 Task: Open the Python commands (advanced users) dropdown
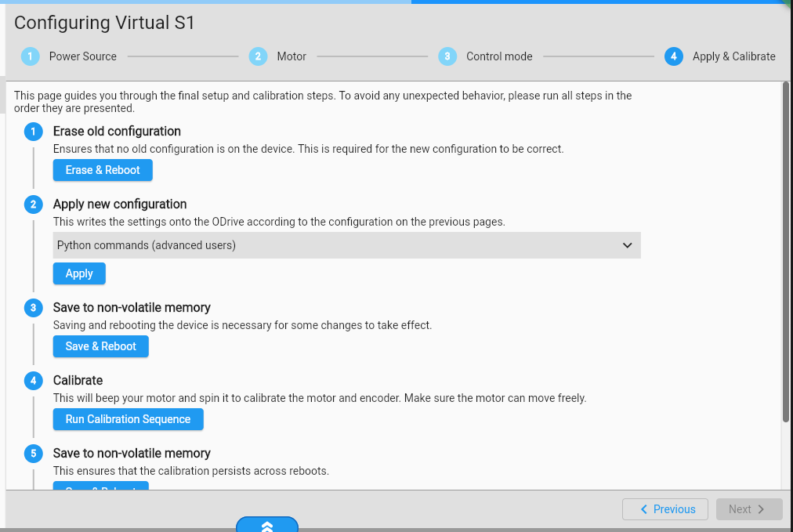(346, 245)
